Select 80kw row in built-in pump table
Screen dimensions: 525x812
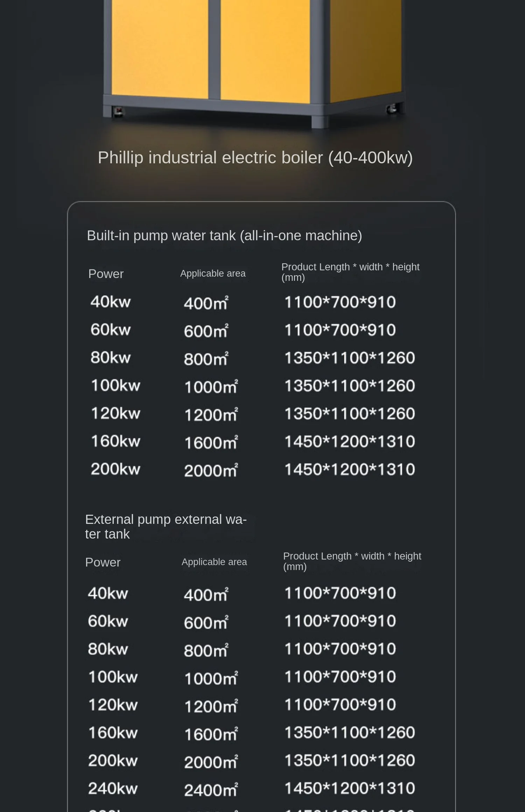(x=111, y=358)
